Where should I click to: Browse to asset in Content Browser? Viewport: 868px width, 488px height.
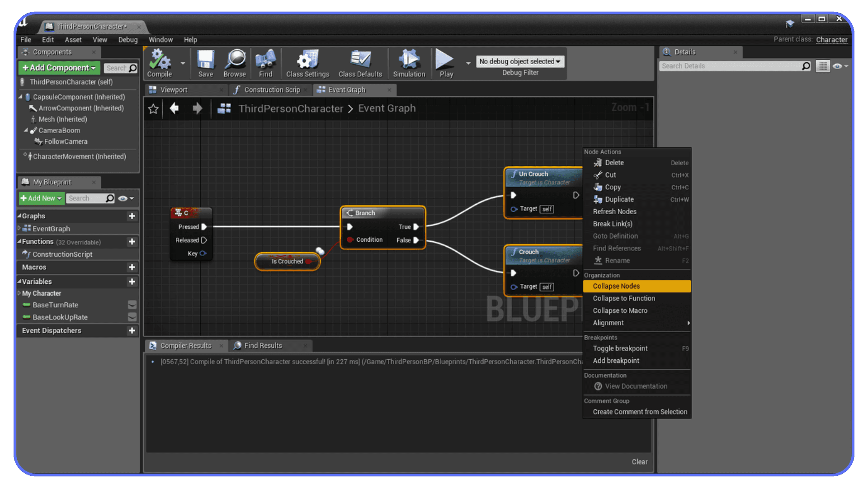[x=235, y=63]
